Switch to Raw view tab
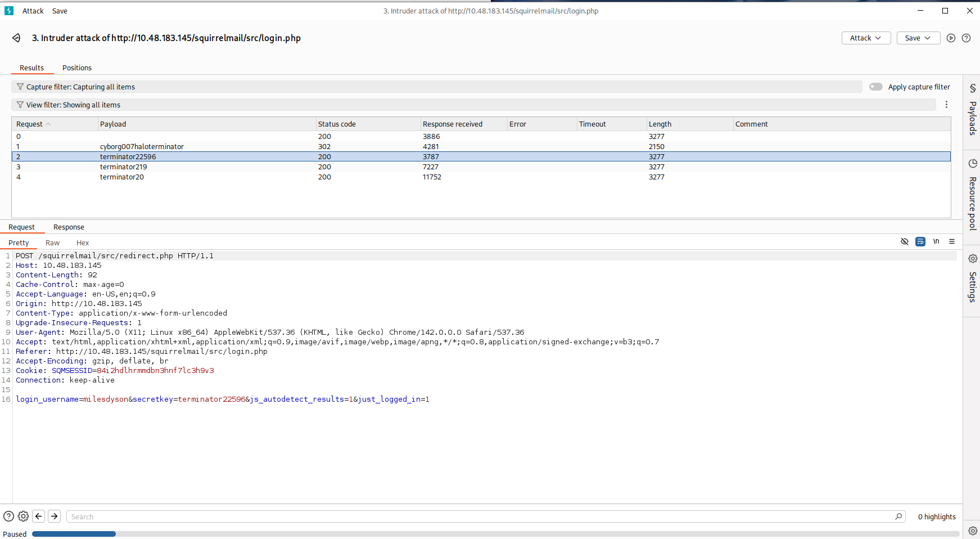Image resolution: width=980 pixels, height=539 pixels. 52,242
